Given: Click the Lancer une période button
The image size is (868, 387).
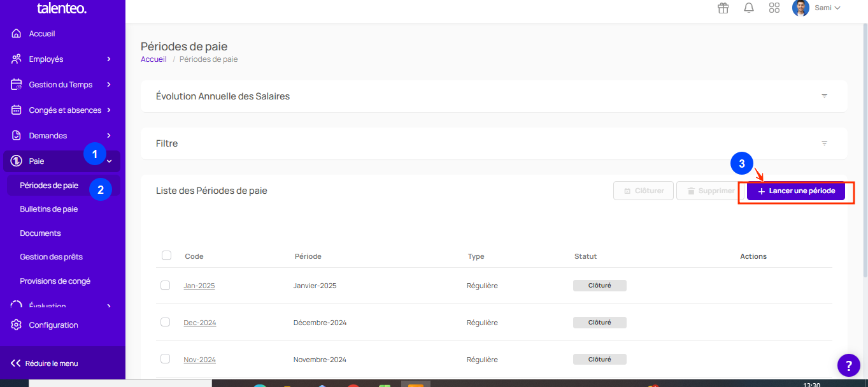Looking at the screenshot, I should tap(796, 191).
